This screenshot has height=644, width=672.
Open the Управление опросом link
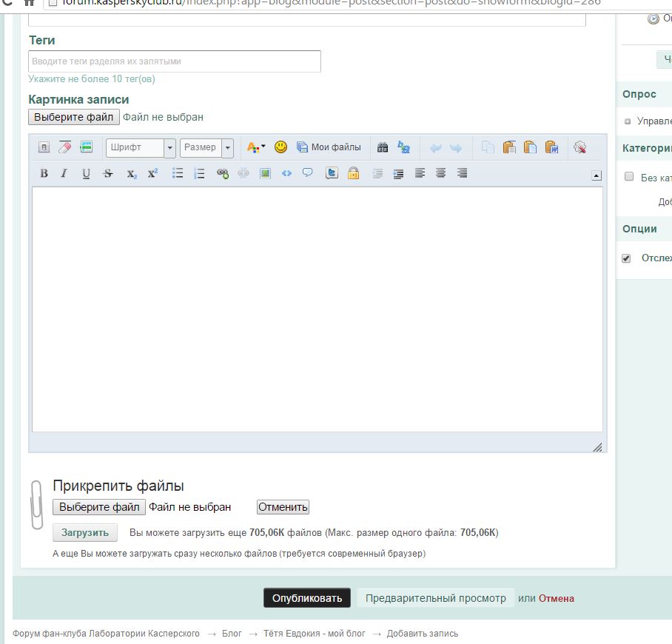[654, 121]
